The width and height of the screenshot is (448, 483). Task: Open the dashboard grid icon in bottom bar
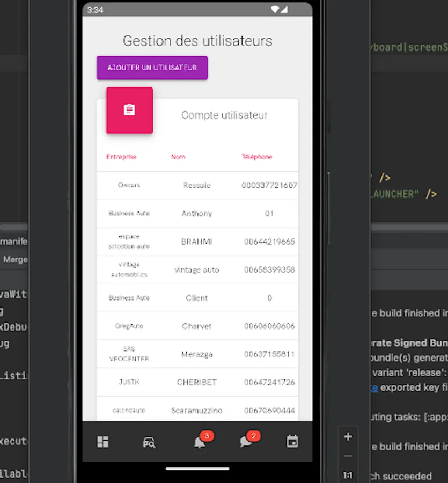click(102, 442)
